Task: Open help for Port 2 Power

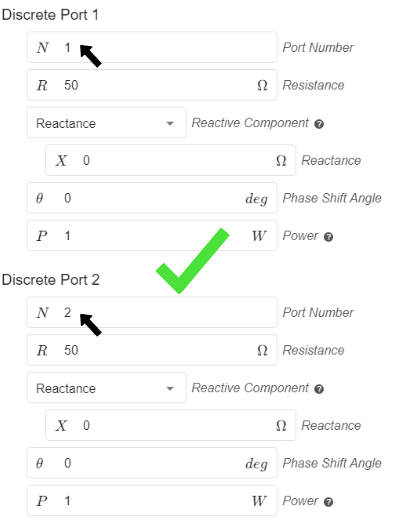Action: [328, 502]
